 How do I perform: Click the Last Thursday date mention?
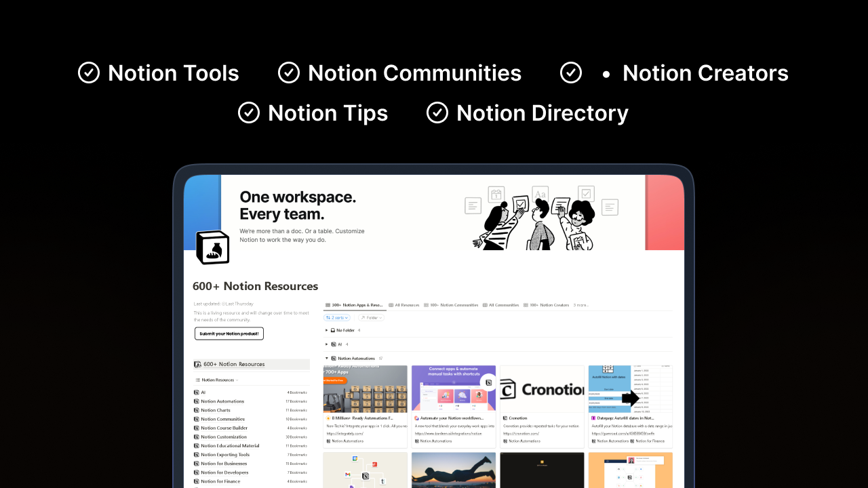238,304
